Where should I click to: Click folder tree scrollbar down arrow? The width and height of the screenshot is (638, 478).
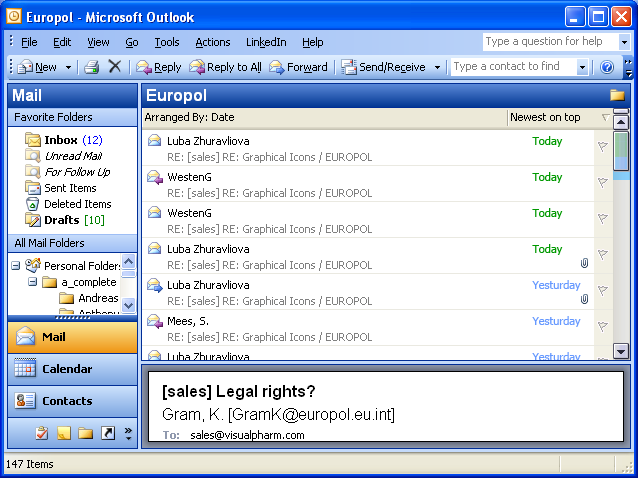tap(129, 305)
